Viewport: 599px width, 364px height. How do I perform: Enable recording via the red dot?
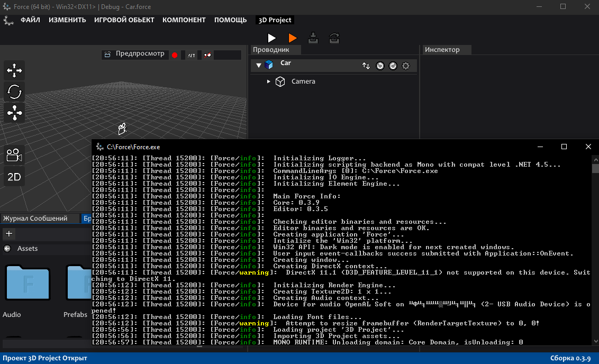(175, 54)
